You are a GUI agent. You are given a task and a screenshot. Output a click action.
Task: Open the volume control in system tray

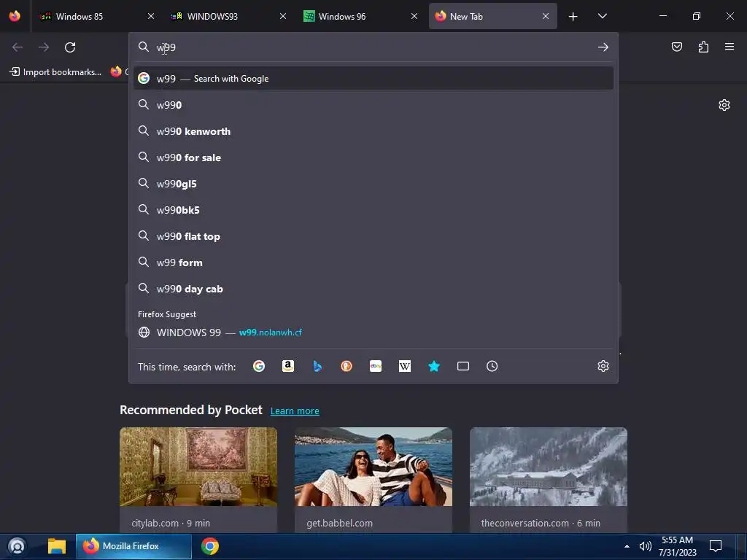coord(645,546)
